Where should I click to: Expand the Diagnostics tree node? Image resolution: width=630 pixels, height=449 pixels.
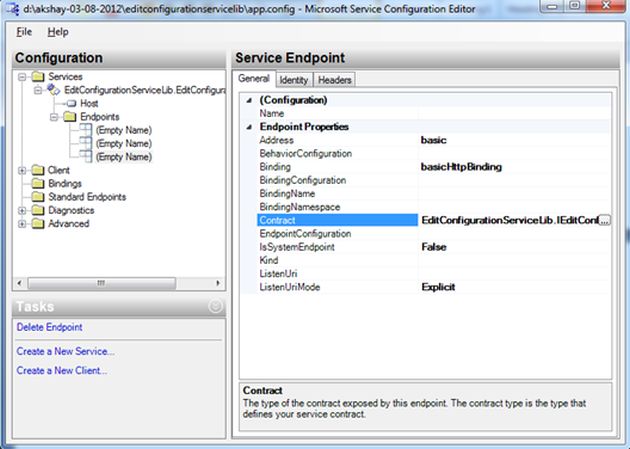point(22,211)
